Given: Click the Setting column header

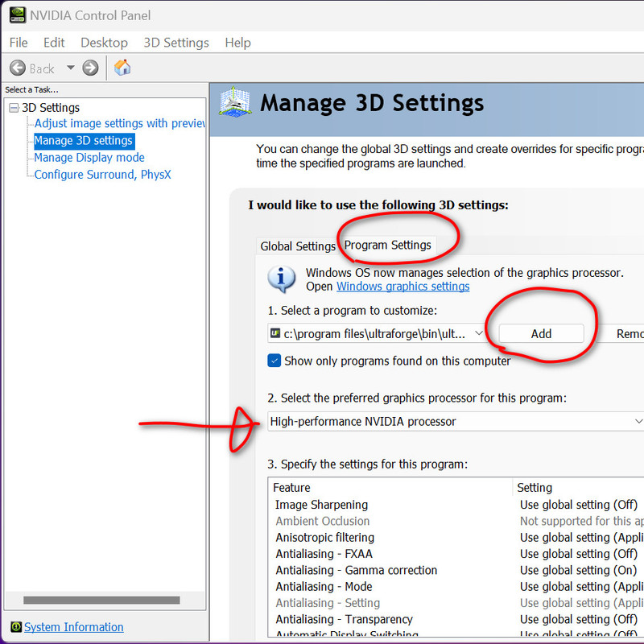Looking at the screenshot, I should [578, 488].
